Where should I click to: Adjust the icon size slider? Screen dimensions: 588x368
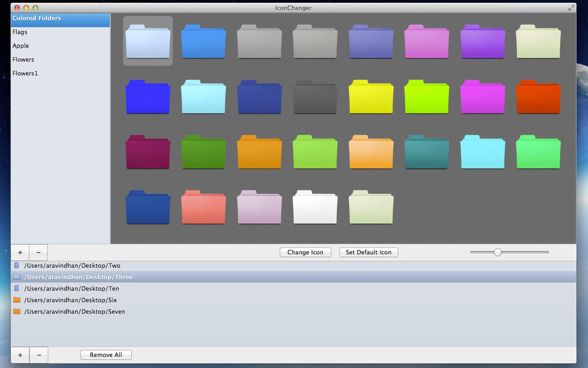498,252
